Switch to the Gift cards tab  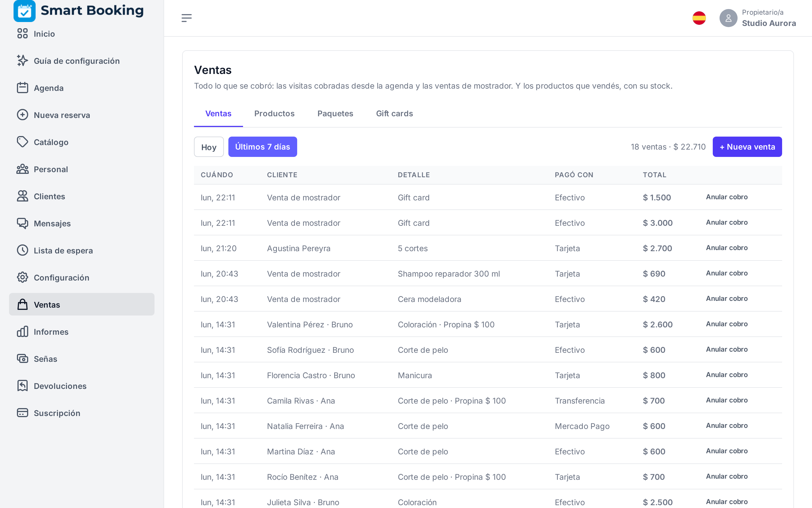pyautogui.click(x=394, y=113)
